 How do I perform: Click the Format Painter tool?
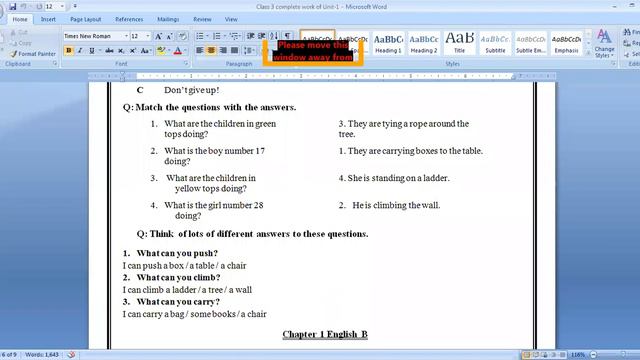[x=33, y=54]
